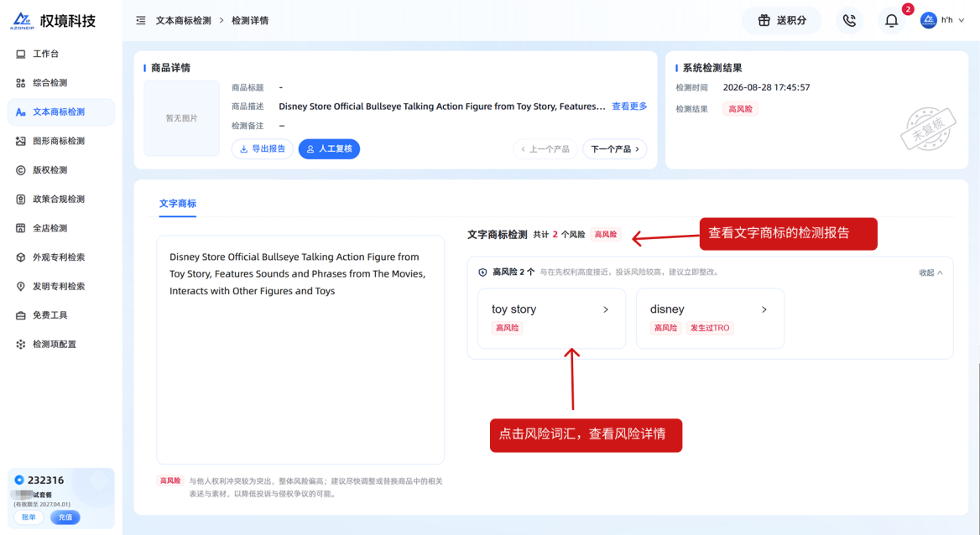Open 综合检测 in the sidebar
The height and width of the screenshot is (535, 980).
(x=60, y=82)
